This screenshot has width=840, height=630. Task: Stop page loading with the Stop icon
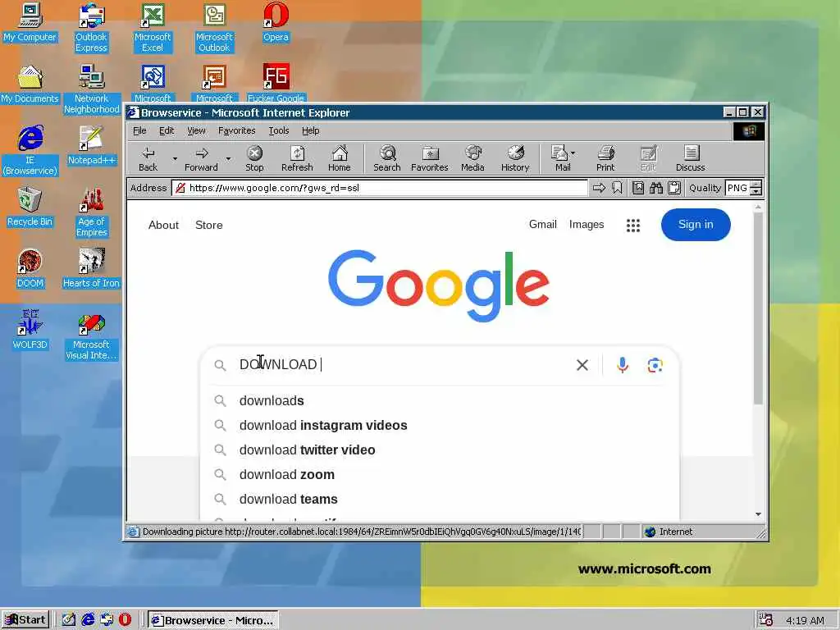(x=254, y=158)
